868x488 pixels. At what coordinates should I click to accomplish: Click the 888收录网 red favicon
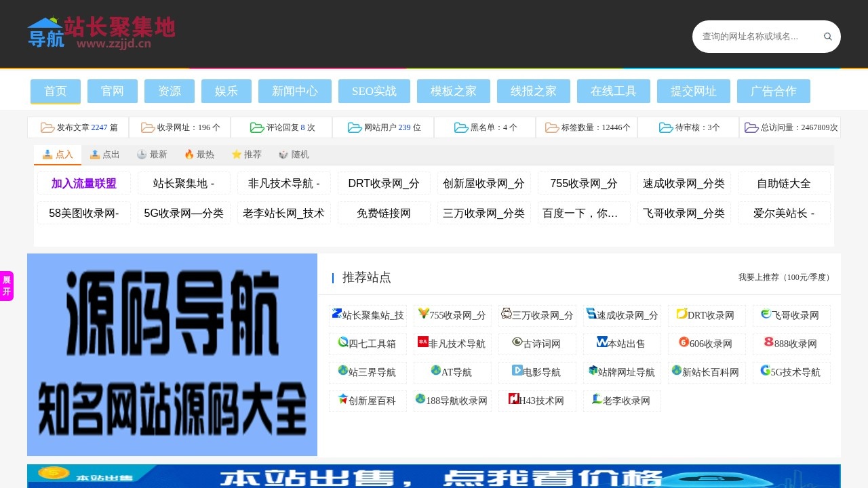click(x=769, y=342)
